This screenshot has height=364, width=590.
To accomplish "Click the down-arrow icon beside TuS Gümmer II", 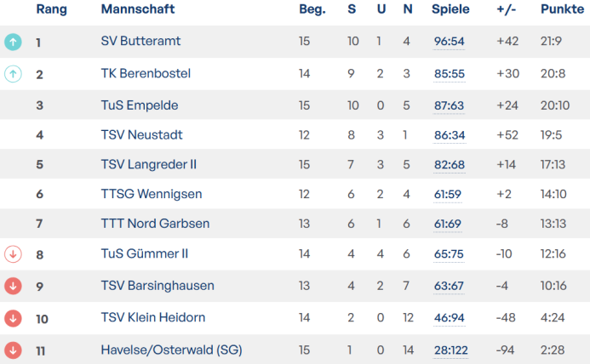I will [13, 253].
